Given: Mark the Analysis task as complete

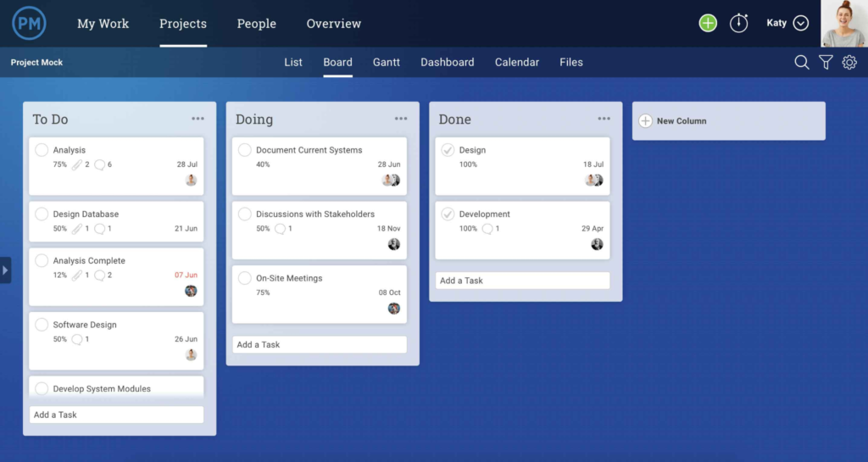Looking at the screenshot, I should point(42,150).
